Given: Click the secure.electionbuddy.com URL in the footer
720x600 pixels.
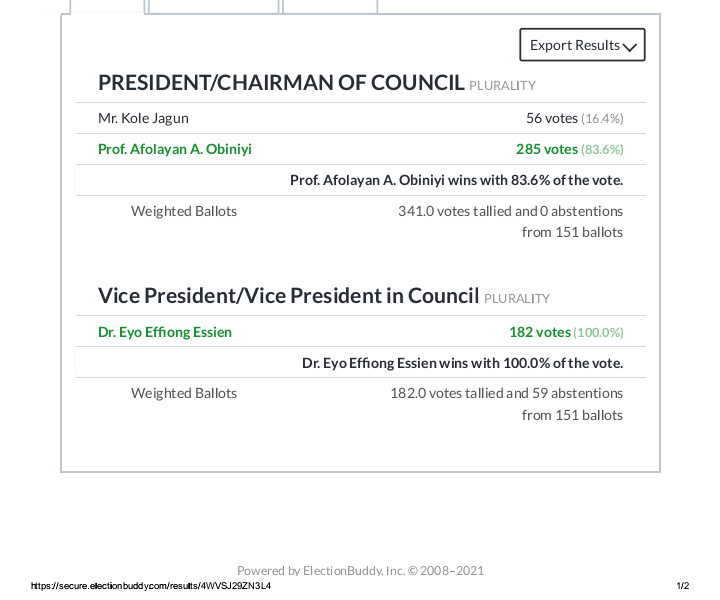Looking at the screenshot, I should 151,586.
